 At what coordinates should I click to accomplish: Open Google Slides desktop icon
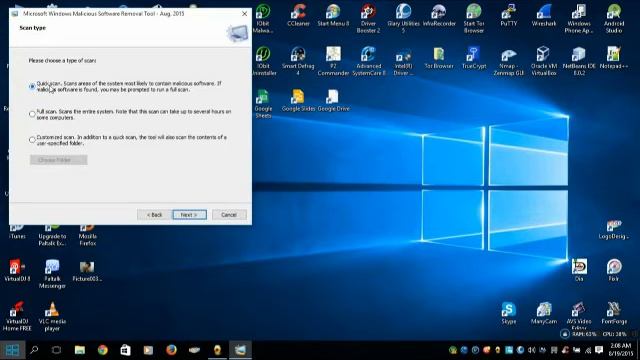point(298,101)
